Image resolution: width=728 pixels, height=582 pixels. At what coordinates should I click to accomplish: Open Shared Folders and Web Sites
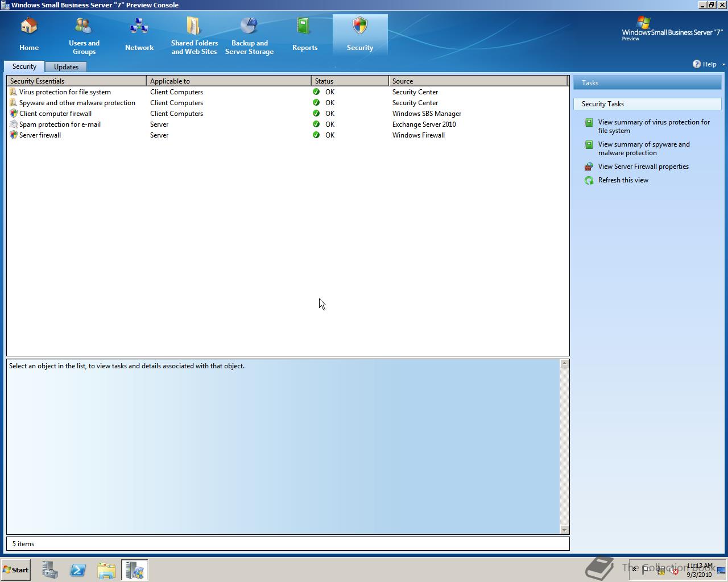click(x=195, y=35)
